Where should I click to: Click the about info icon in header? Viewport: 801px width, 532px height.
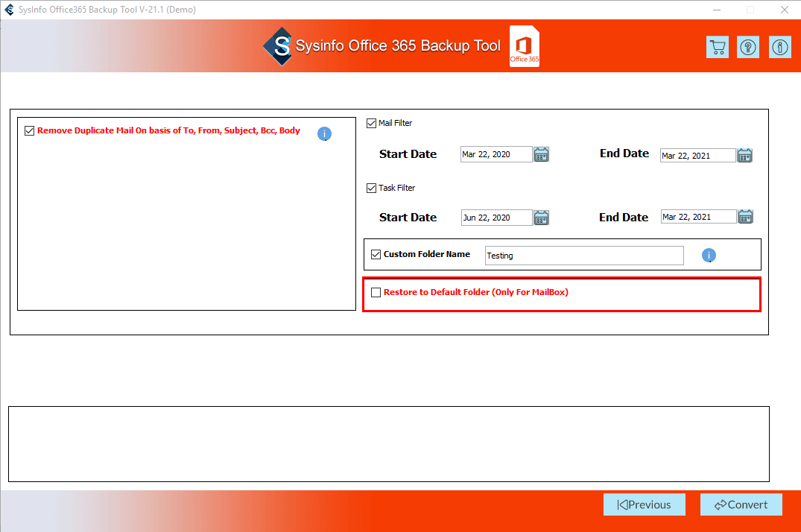779,47
